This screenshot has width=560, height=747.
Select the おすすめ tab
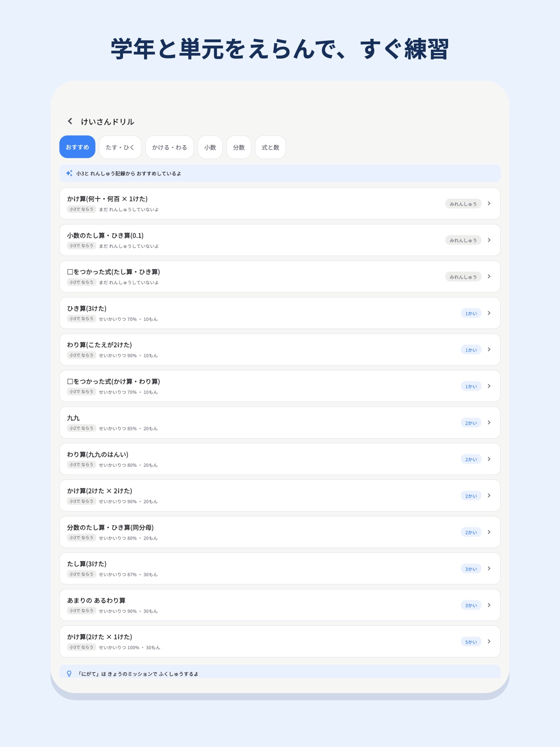pyautogui.click(x=77, y=147)
